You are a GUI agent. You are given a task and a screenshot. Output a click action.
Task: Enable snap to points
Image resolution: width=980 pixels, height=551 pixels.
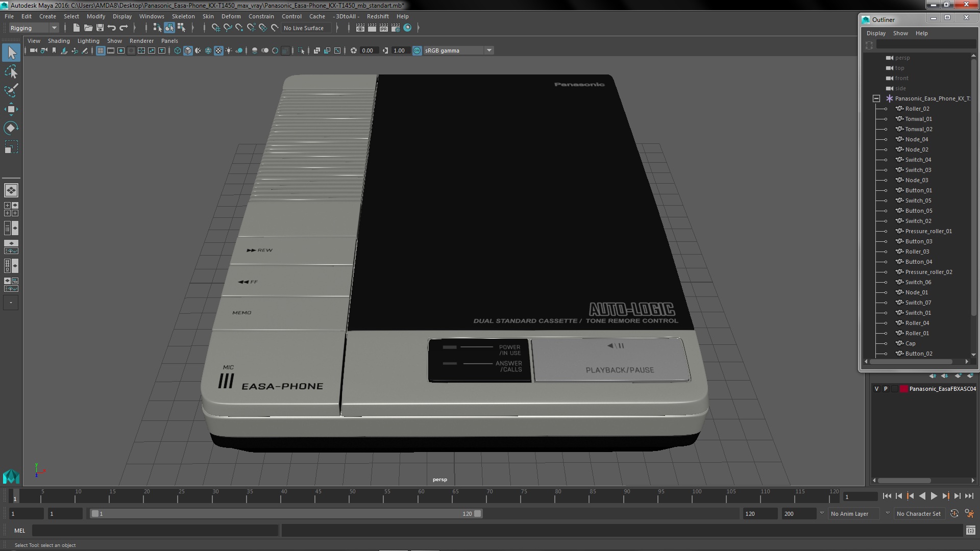pyautogui.click(x=239, y=28)
